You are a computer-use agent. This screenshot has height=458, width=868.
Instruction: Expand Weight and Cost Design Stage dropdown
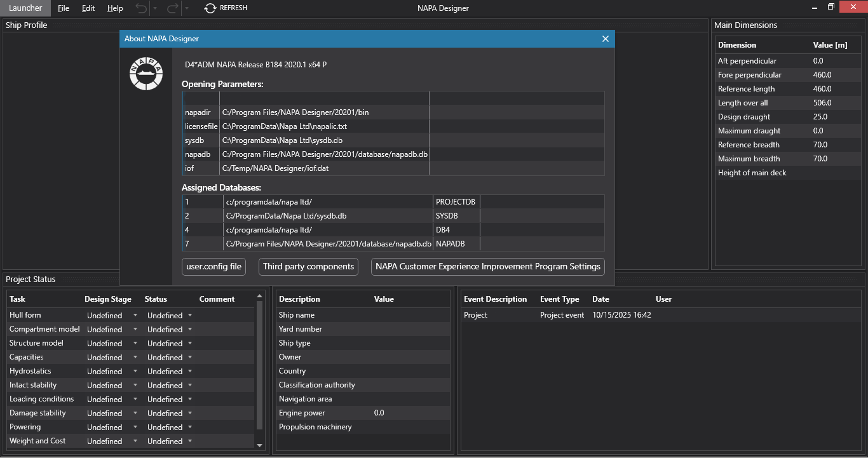(135, 441)
